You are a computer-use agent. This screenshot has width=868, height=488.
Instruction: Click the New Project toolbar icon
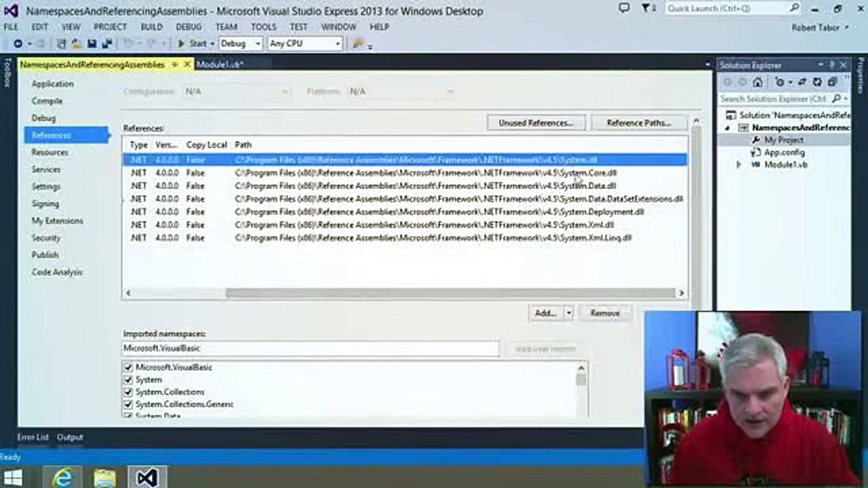click(x=61, y=43)
